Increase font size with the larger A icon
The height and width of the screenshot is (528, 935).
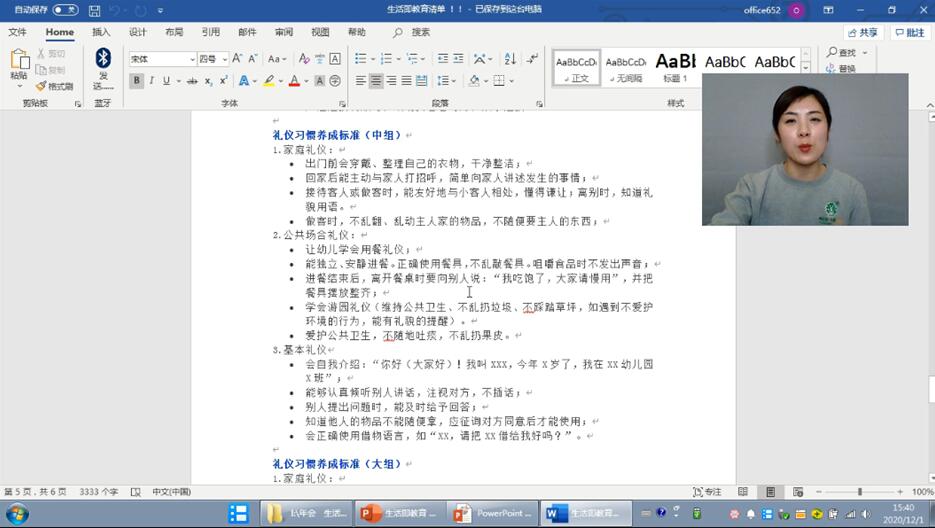click(237, 58)
